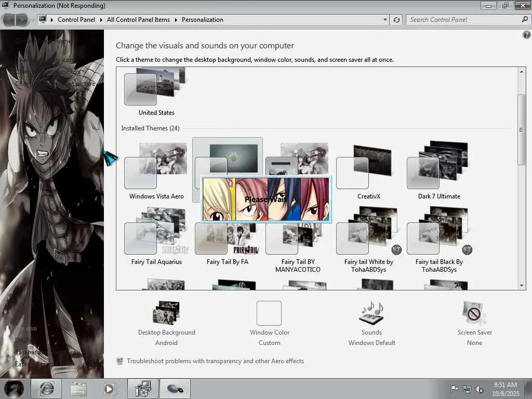The width and height of the screenshot is (532, 399).
Task: Click the Troubleshoot transparency and Aero effects link
Action: pos(215,361)
